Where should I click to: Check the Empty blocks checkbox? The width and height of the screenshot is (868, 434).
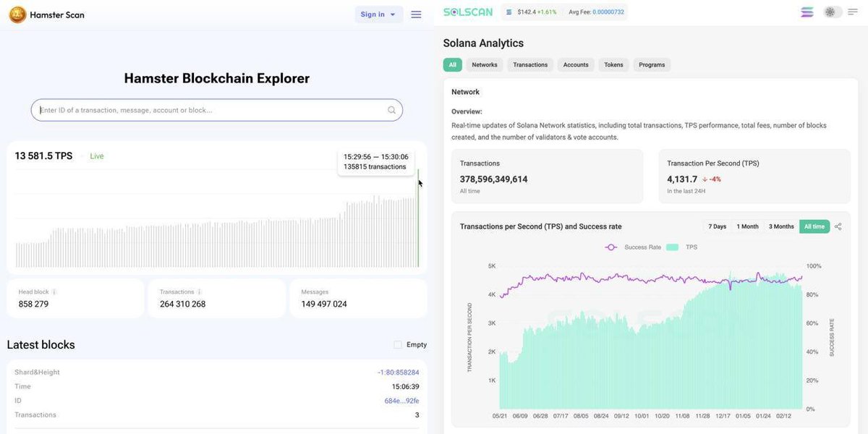point(398,345)
